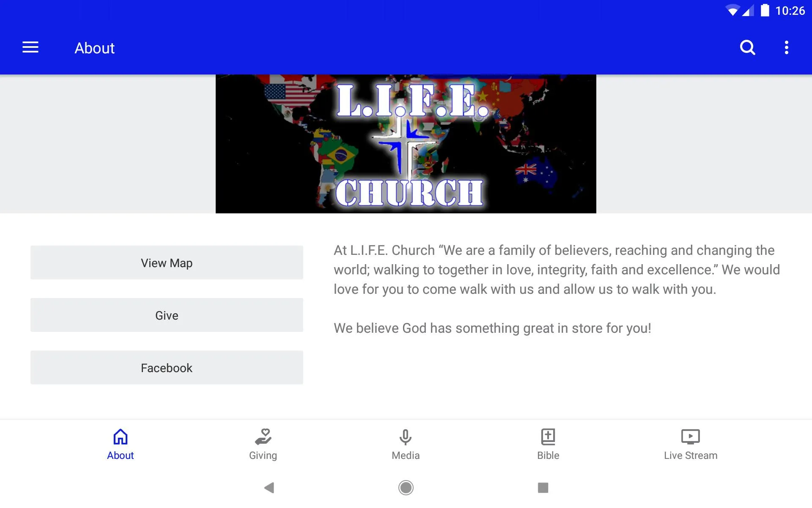Click the View Map button
Screen dimensions: 812x508
(x=167, y=262)
